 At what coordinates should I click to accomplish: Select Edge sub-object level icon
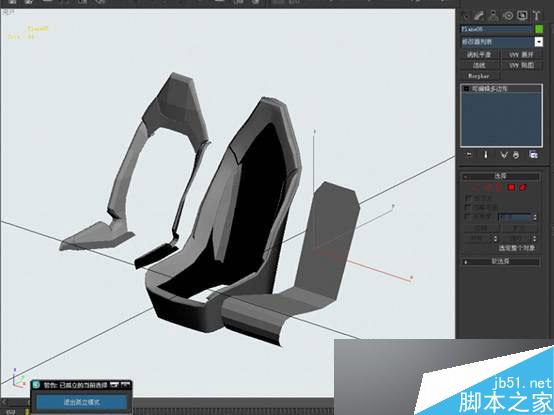(488, 188)
